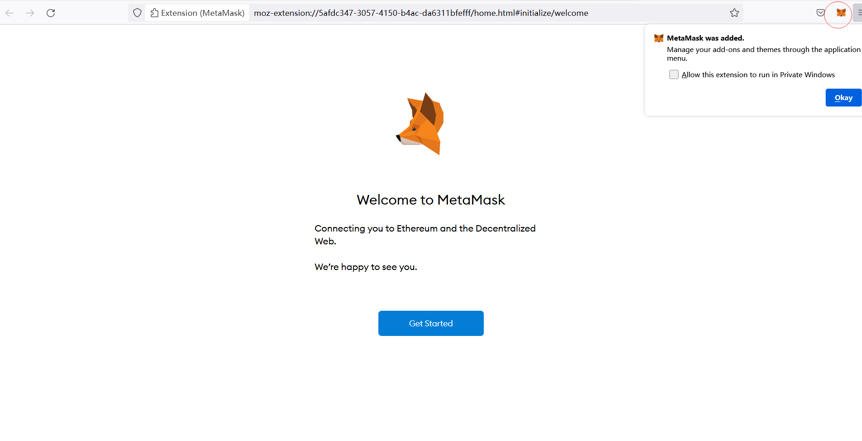Click Okay in the MetaMask added popup
This screenshot has height=441, width=862.
click(x=843, y=98)
